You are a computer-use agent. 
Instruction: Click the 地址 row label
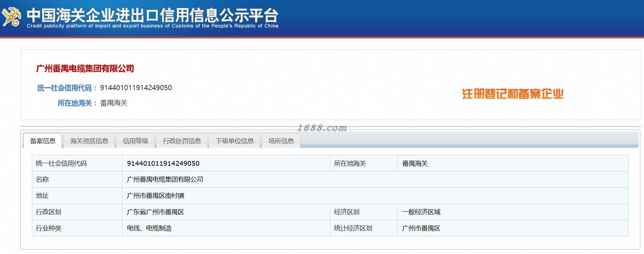tap(42, 196)
